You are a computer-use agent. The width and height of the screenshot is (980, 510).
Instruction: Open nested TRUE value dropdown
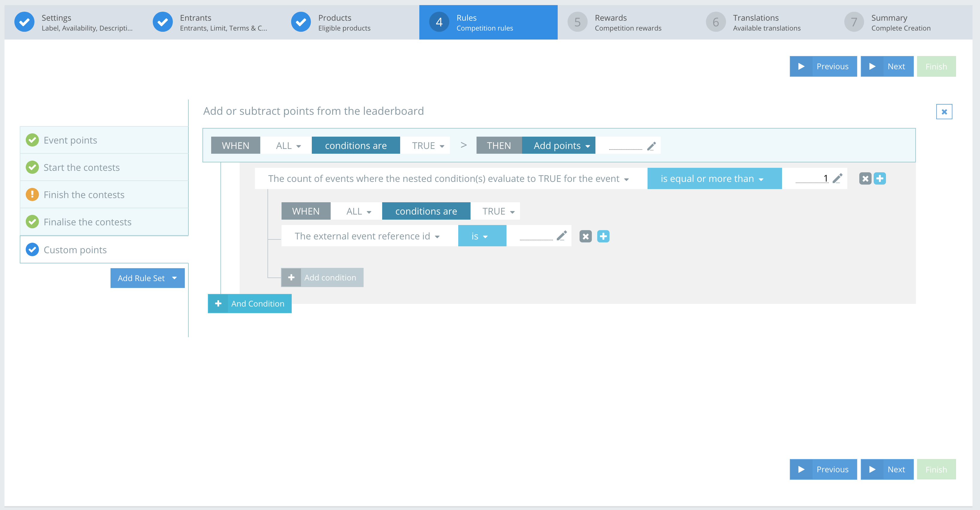[497, 211]
